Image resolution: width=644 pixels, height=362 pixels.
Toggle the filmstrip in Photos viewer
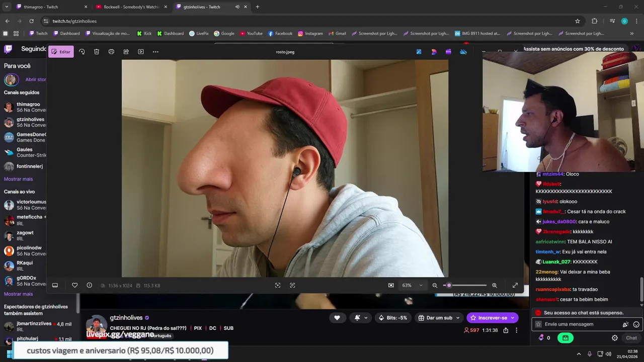tap(55, 285)
